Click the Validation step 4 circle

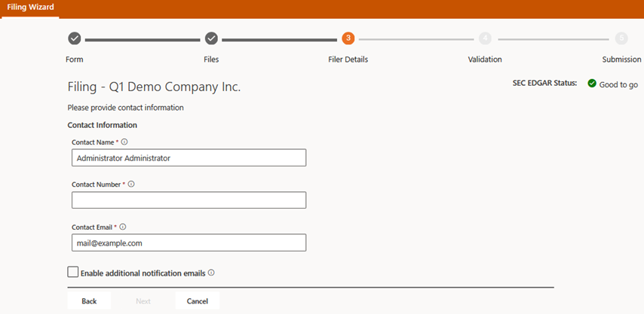coord(485,38)
